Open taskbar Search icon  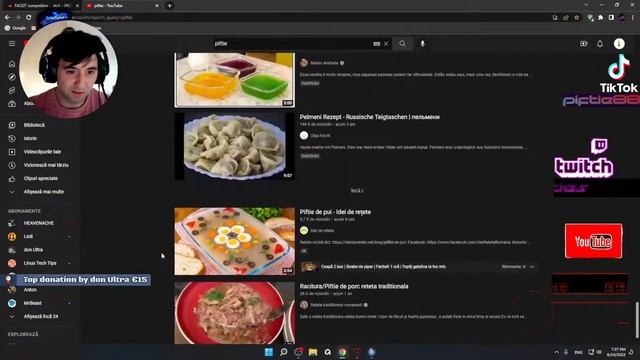click(x=283, y=352)
